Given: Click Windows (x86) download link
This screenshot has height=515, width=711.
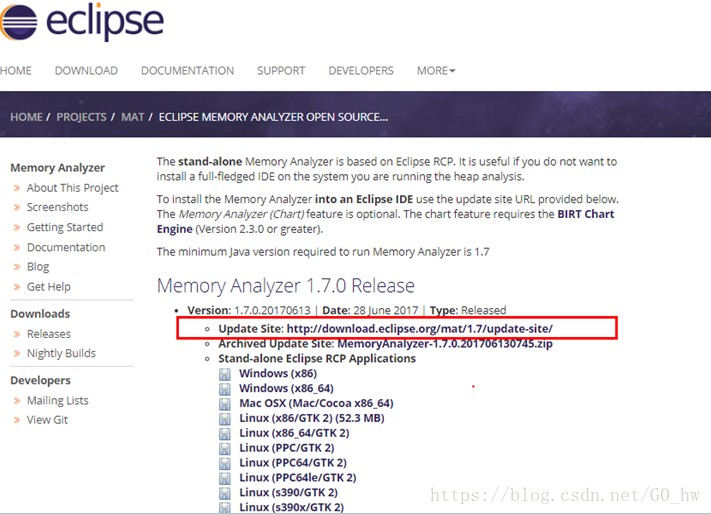Looking at the screenshot, I should [x=278, y=374].
